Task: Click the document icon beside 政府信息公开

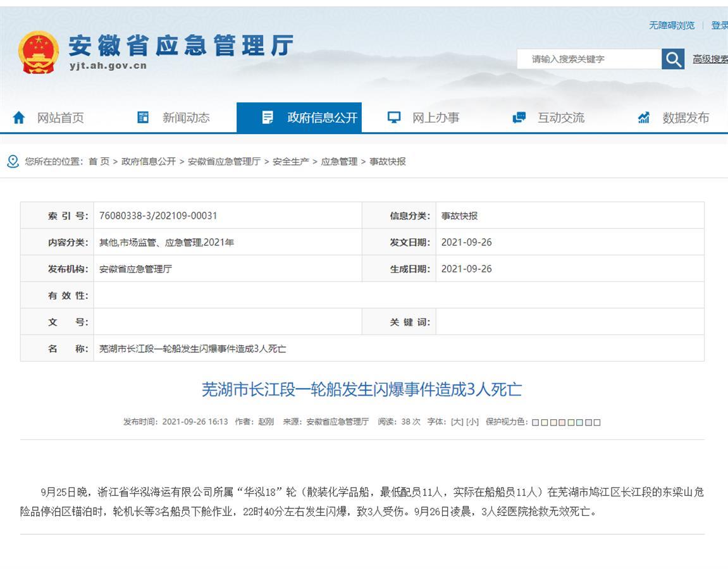Action: pos(268,118)
